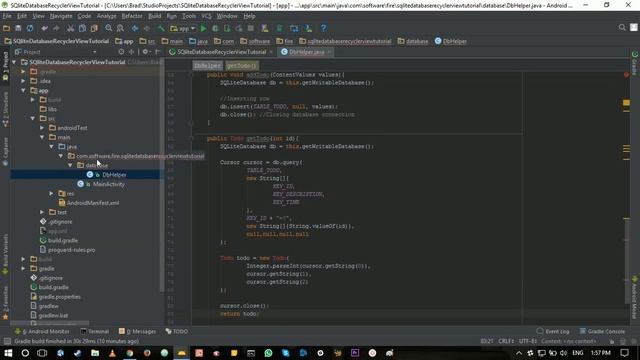Click the Undo arrow icon
Viewport: 640px width, 360px height.
pyautogui.click(x=44, y=28)
